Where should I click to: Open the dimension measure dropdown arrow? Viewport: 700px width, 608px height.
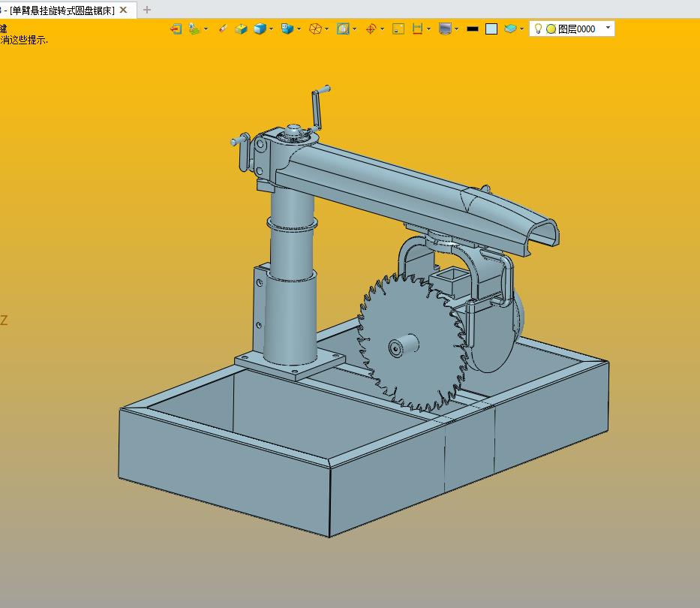(428, 29)
